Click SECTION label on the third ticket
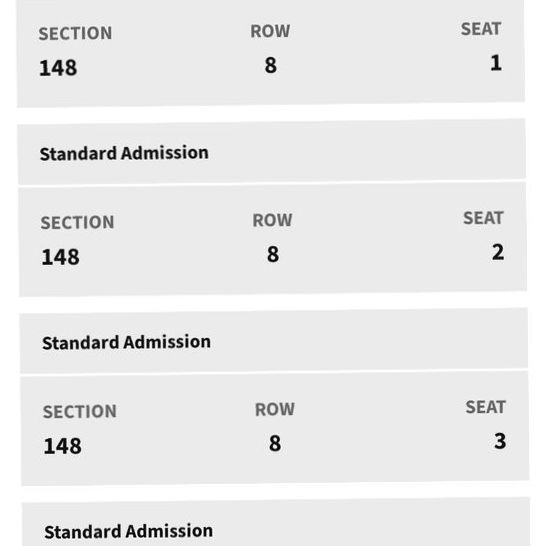Screen dimensions: 546x546 [80, 412]
